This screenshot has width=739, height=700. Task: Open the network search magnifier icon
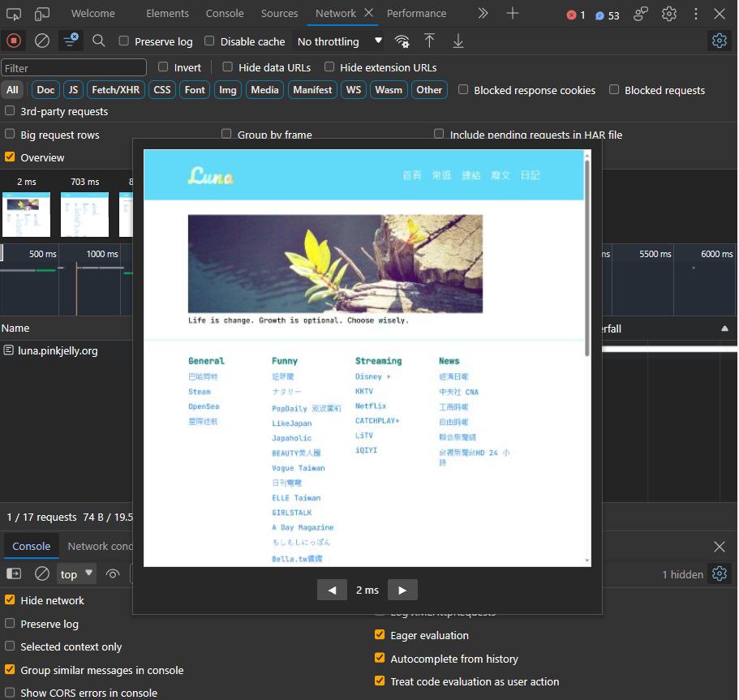[99, 41]
